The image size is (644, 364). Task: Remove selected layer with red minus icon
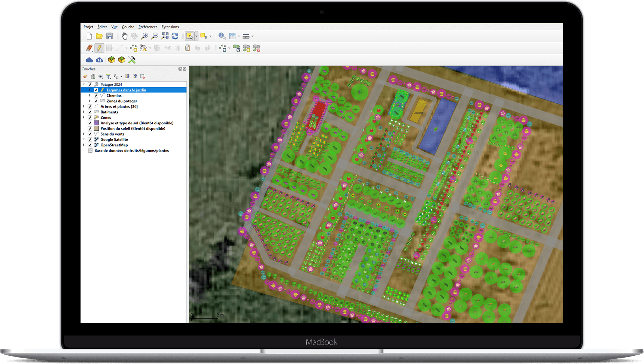tap(142, 76)
